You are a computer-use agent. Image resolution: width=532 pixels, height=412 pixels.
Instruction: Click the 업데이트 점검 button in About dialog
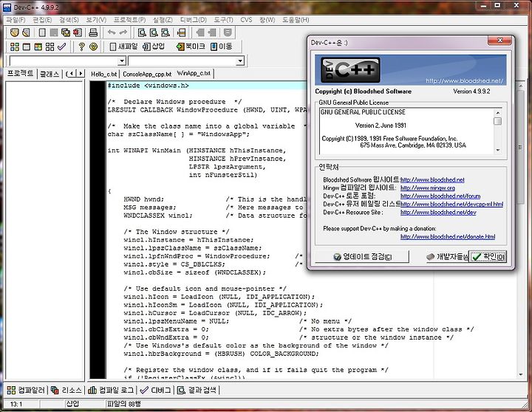[362, 257]
